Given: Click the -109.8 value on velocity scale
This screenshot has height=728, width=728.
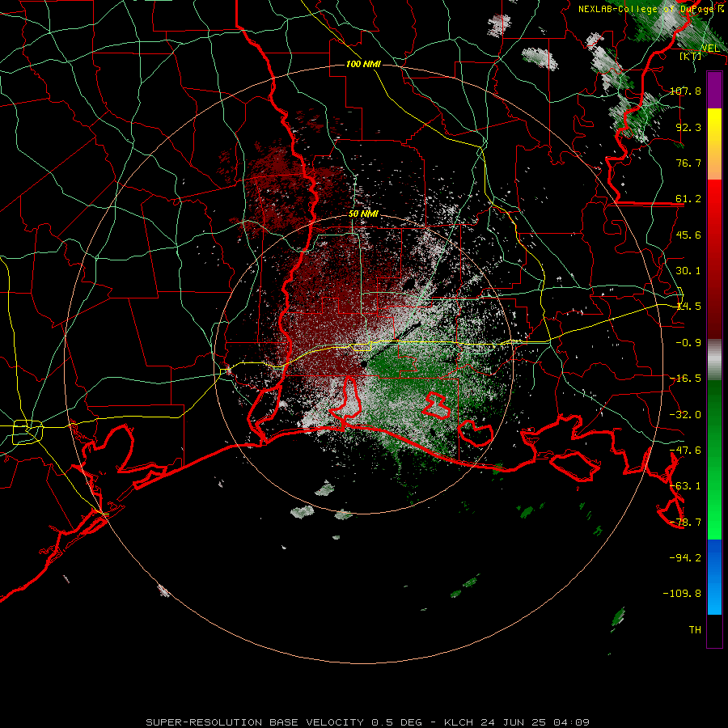Looking at the screenshot, I should pos(682,594).
